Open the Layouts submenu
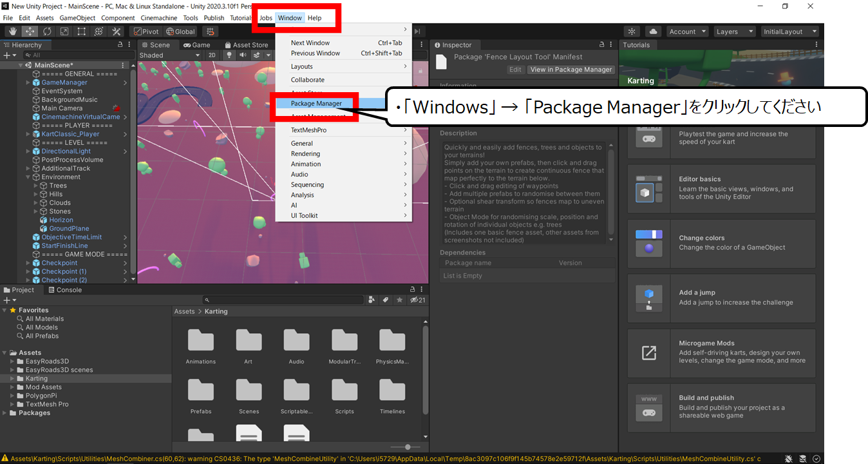This screenshot has width=868, height=464. 343,66
